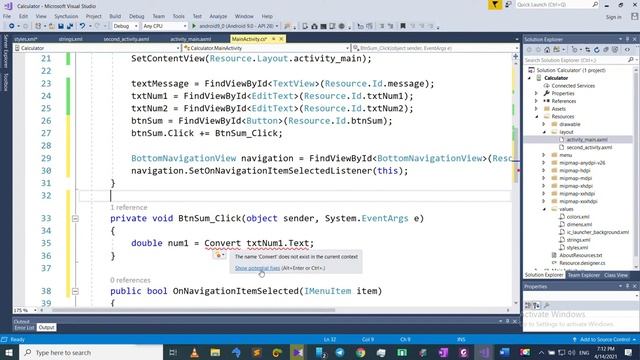This screenshot has width=640, height=360.
Task: Refresh Solution Explorer
Action: (x=597, y=50)
